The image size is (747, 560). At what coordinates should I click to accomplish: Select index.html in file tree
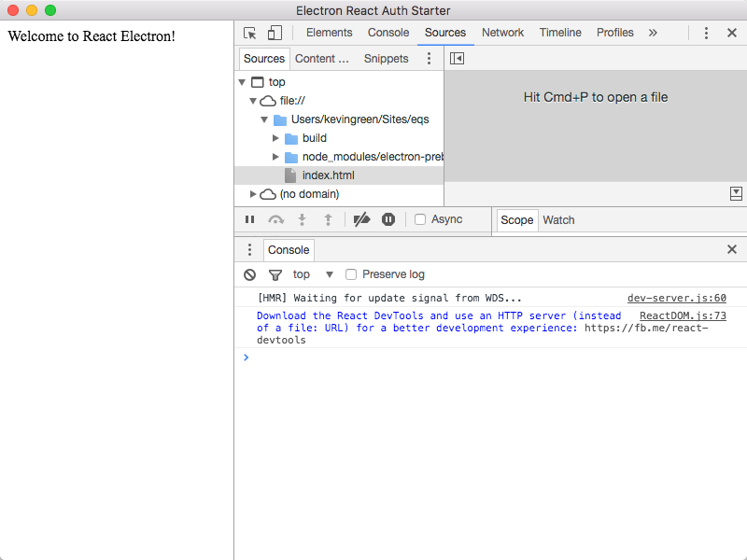point(339,175)
